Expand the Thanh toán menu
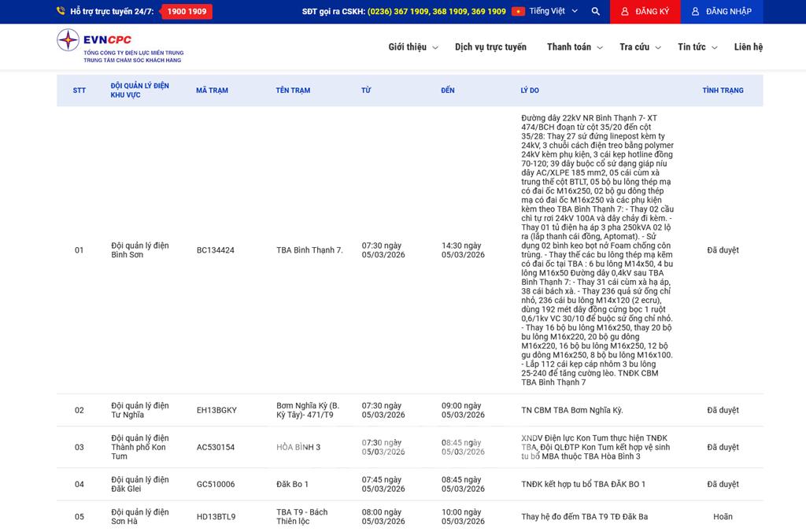The height and width of the screenshot is (532, 806). coord(575,47)
